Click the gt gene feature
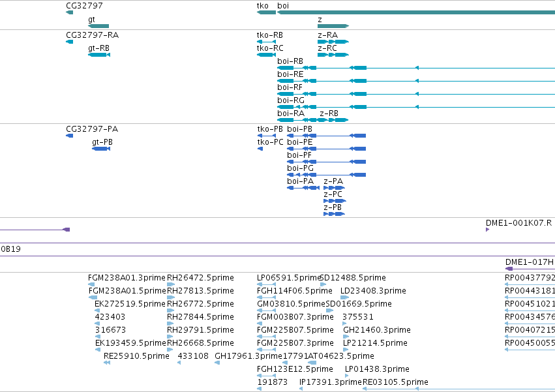The image size is (555, 392). coord(98,26)
